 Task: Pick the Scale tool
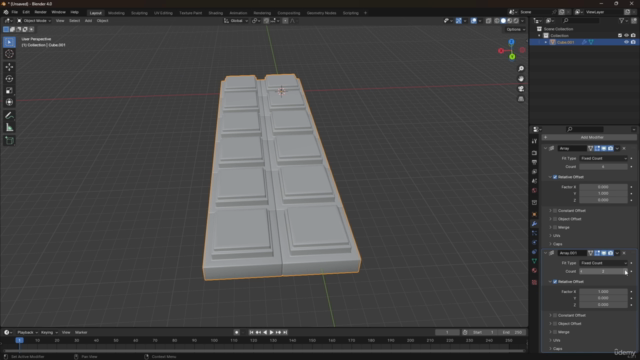click(9, 90)
